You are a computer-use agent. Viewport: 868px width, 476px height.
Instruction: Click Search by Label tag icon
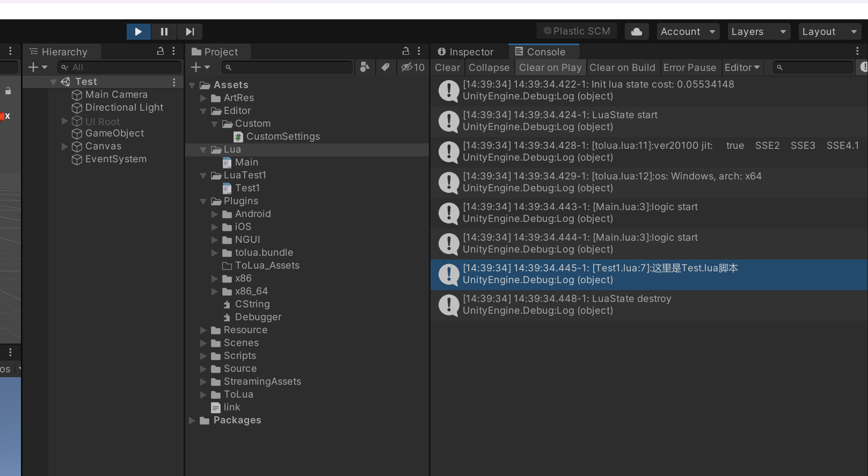(385, 67)
